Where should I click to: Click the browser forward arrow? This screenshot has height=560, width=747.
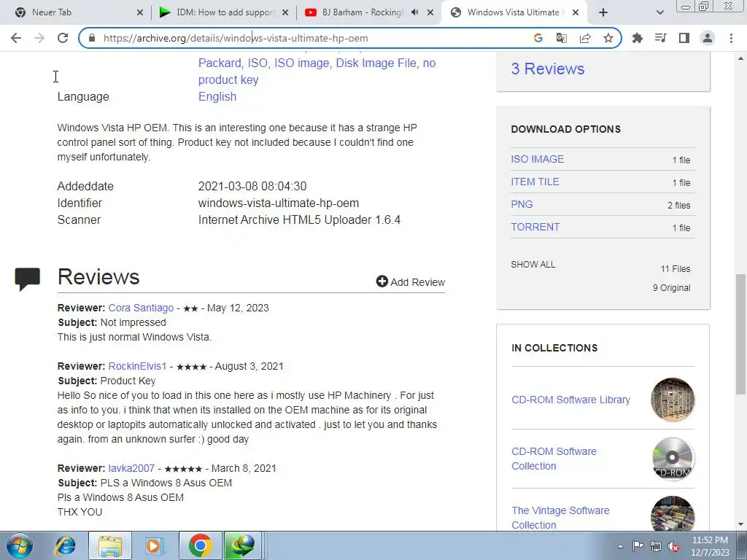click(x=39, y=38)
